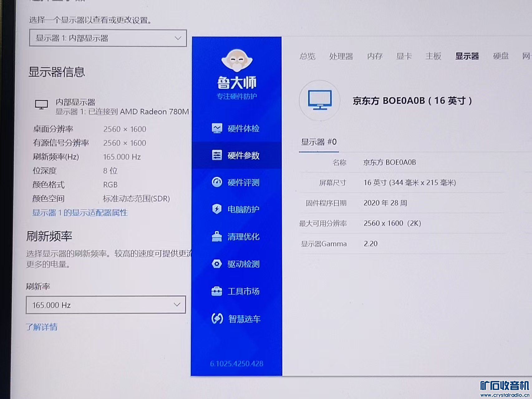The image size is (532, 399).
Task: Open the 显示器 1: 内部显示器 dropdown
Action: 108,38
